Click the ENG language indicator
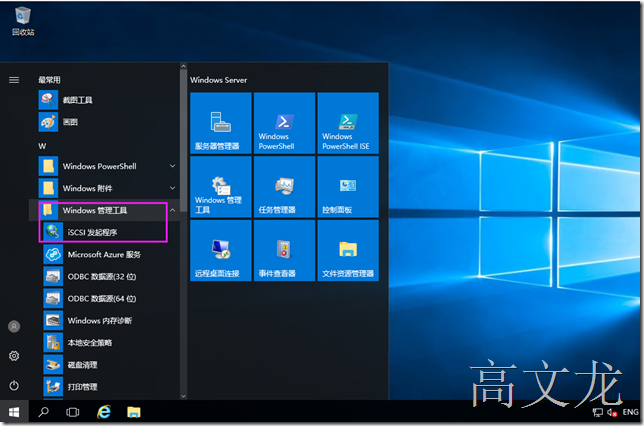Viewport: 644px width, 426px height. (630, 412)
